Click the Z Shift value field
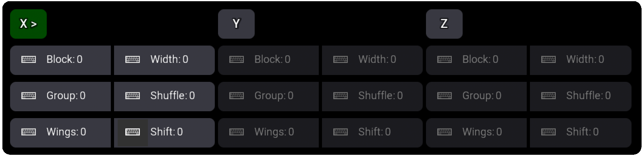This screenshot has height=156, width=644. coord(580,133)
